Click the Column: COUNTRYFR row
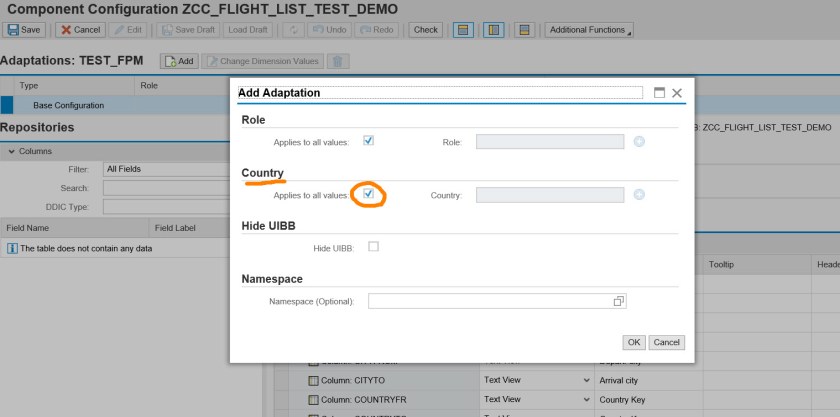Viewport: 840px width, 417px height. point(383,399)
